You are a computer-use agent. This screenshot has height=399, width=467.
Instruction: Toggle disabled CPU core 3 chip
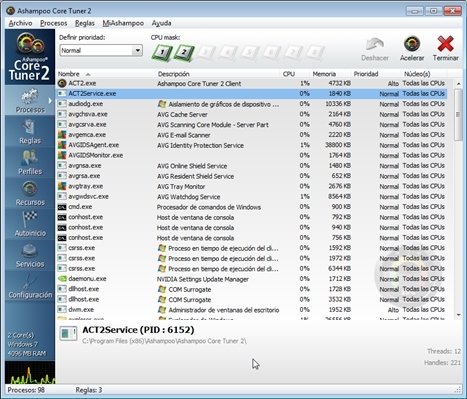(205, 52)
